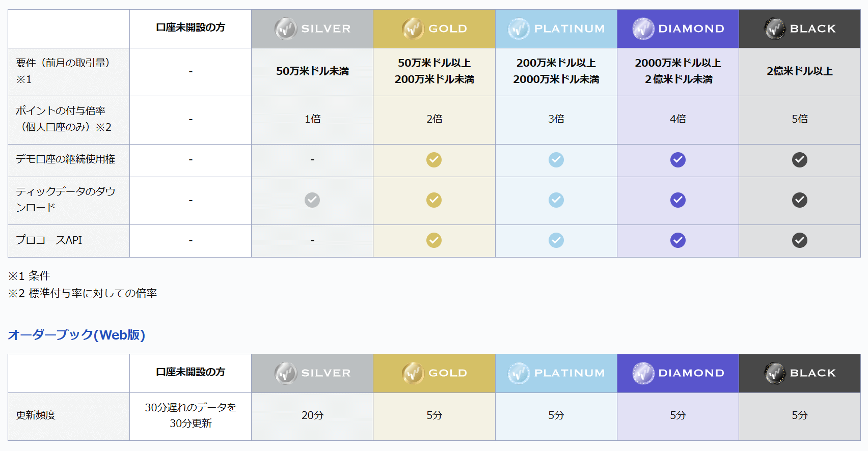868x451 pixels.
Task: Click the SILVER coin icon in order book table
Action: tap(286, 373)
